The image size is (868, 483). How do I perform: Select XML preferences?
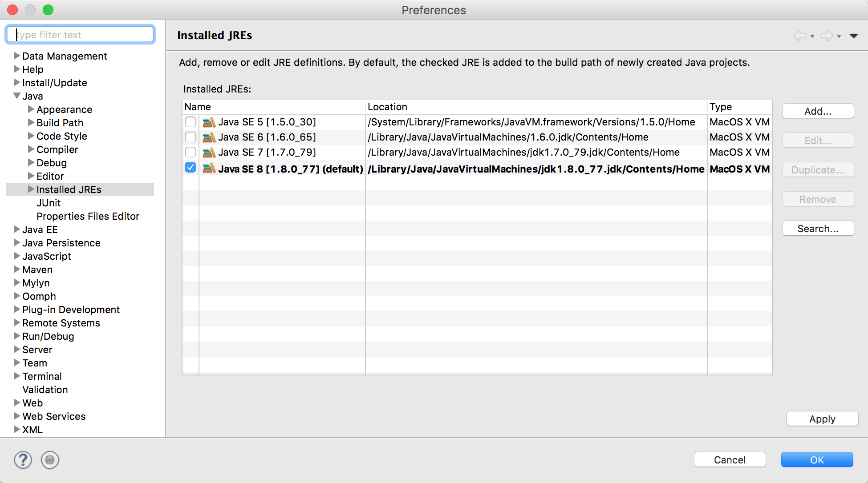click(x=32, y=430)
